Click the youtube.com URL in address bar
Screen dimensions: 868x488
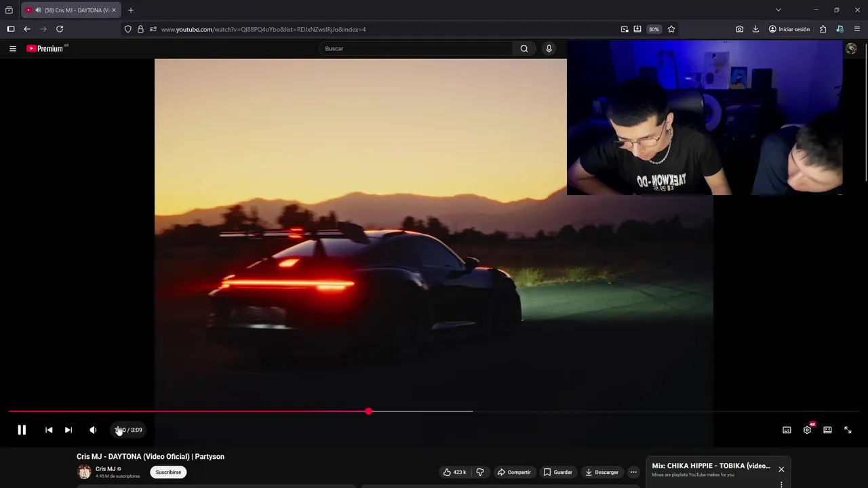(x=263, y=29)
